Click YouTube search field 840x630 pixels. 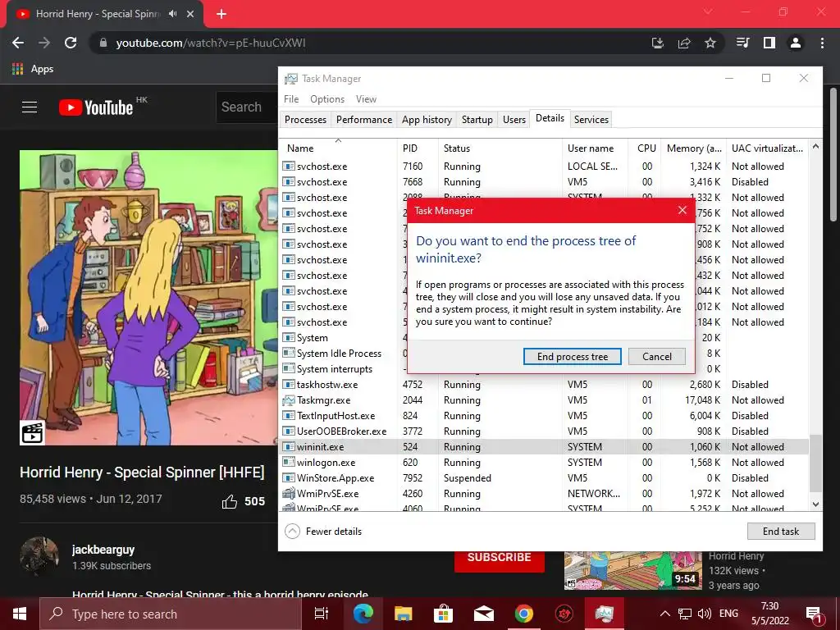(x=247, y=107)
